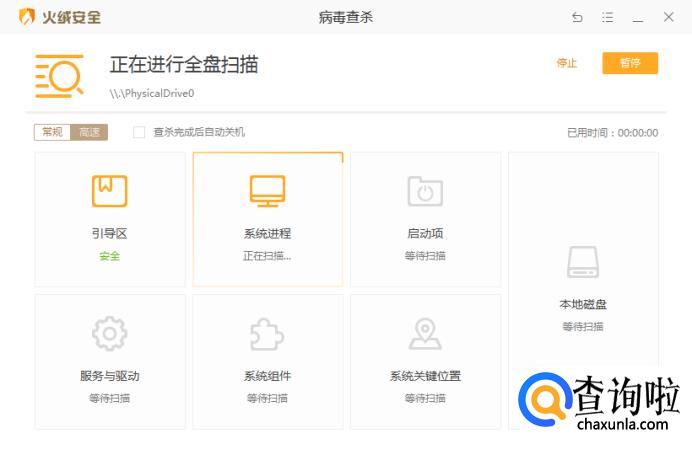
Task: Click the 启动项 power folder icon
Action: pyautogui.click(x=425, y=191)
